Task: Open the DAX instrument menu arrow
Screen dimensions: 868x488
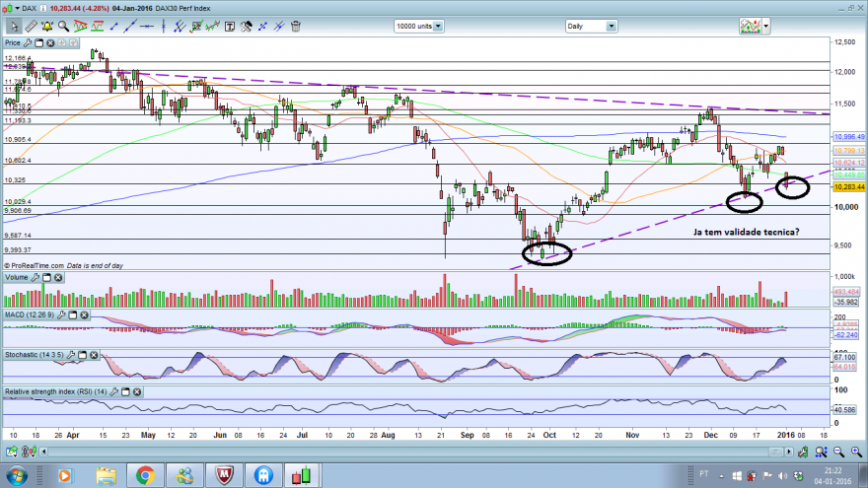Action: (17, 8)
